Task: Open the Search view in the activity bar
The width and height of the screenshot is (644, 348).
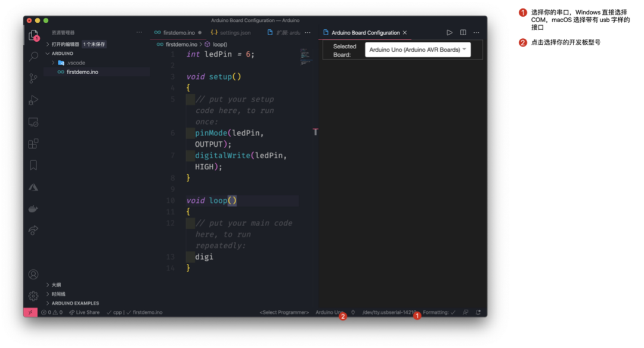Action: pos(33,56)
